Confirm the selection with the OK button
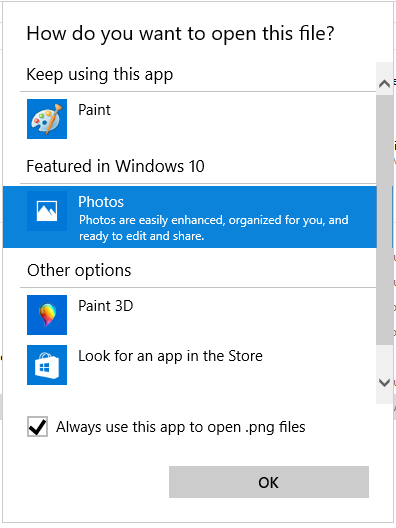This screenshot has width=396, height=528. point(269,482)
